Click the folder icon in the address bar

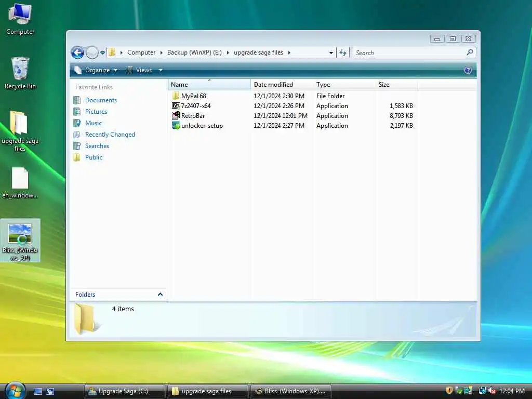(112, 52)
